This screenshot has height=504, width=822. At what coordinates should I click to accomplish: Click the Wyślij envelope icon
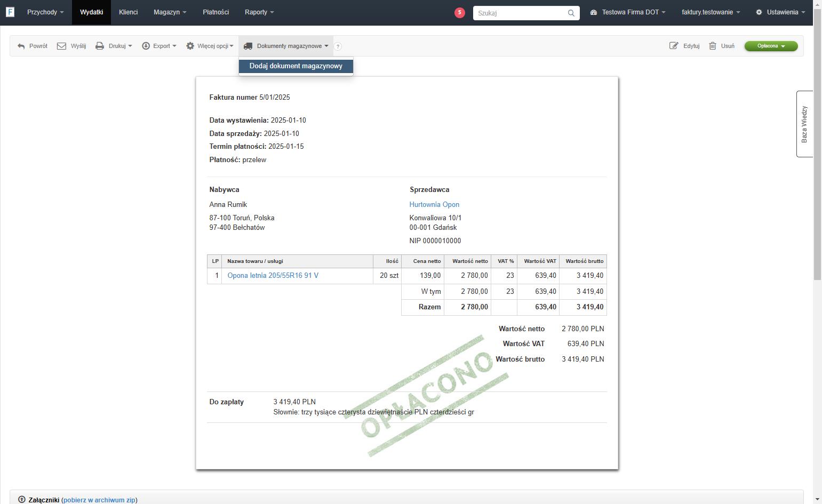(x=61, y=46)
